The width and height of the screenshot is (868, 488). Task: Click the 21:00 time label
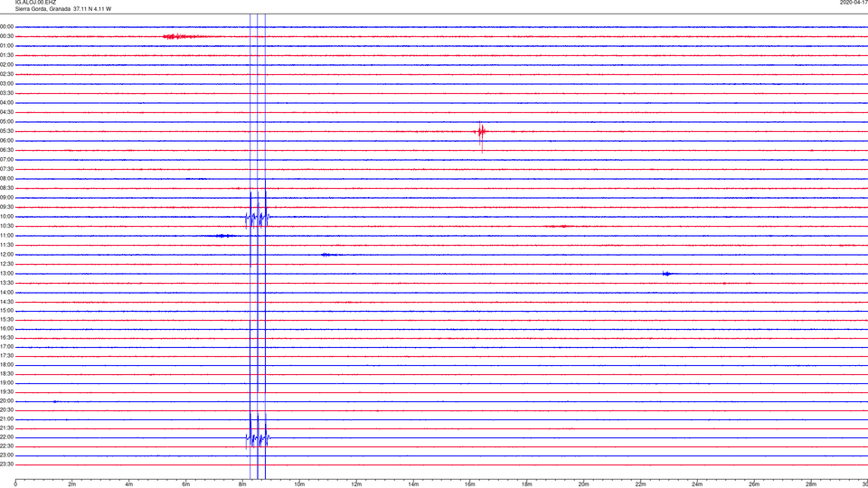coord(6,418)
